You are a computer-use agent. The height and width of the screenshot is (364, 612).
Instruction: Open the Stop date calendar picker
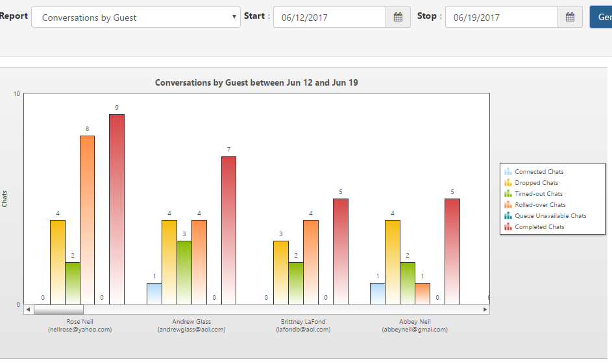(570, 17)
